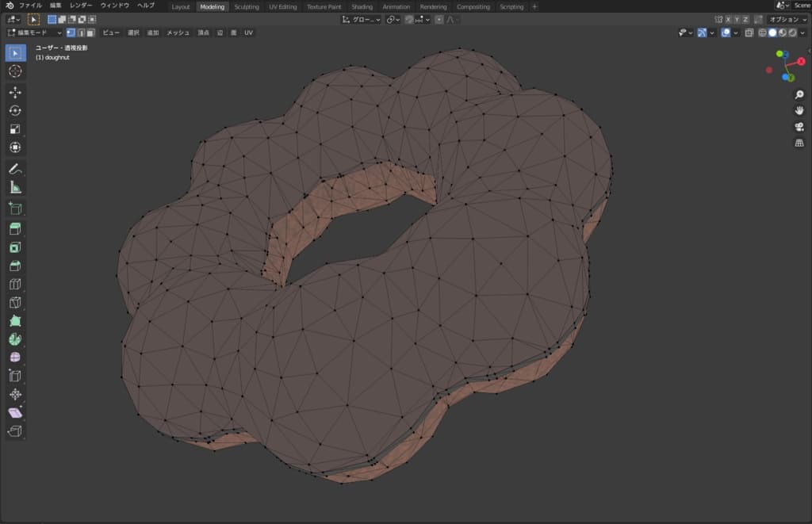
Task: Open the メッシュ header menu
Action: [x=178, y=33]
